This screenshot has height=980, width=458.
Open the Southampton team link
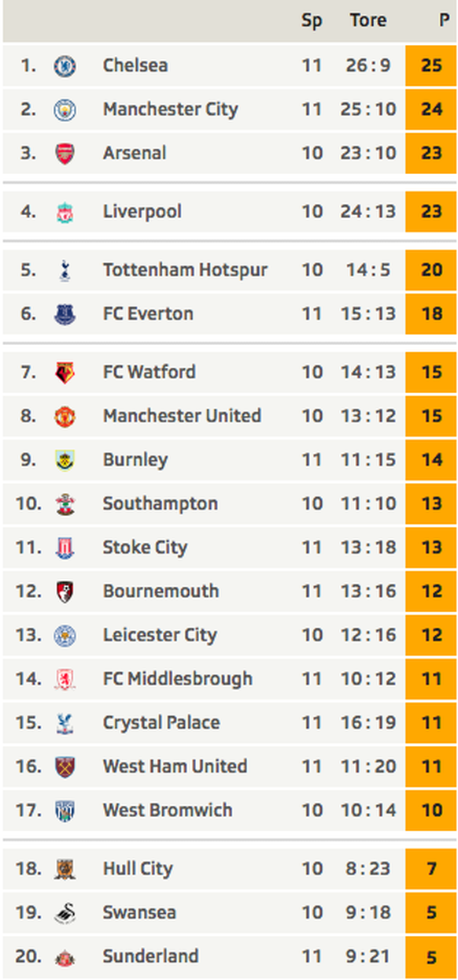161,504
